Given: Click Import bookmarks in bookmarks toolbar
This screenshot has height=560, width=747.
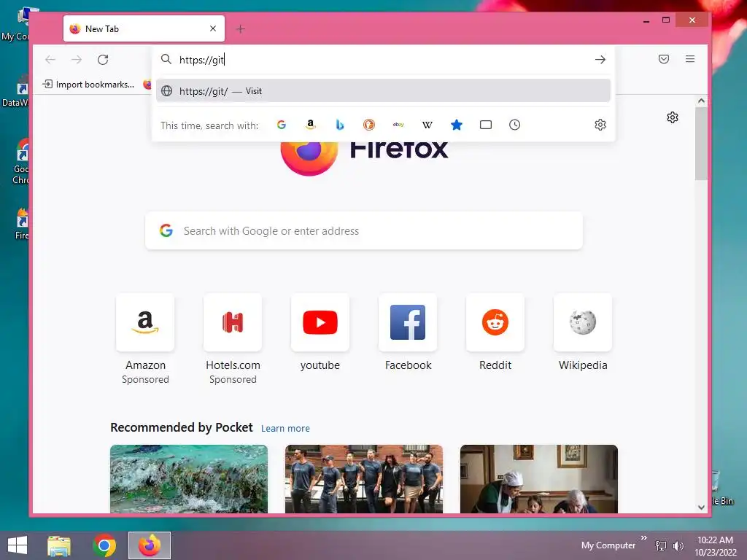Looking at the screenshot, I should pos(88,85).
